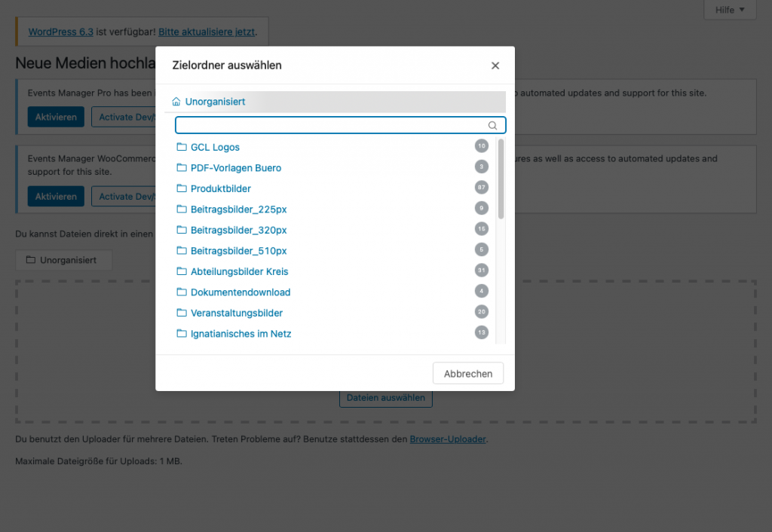The width and height of the screenshot is (772, 532).
Task: Click the home icon beside Unorganisiert
Action: pos(176,102)
